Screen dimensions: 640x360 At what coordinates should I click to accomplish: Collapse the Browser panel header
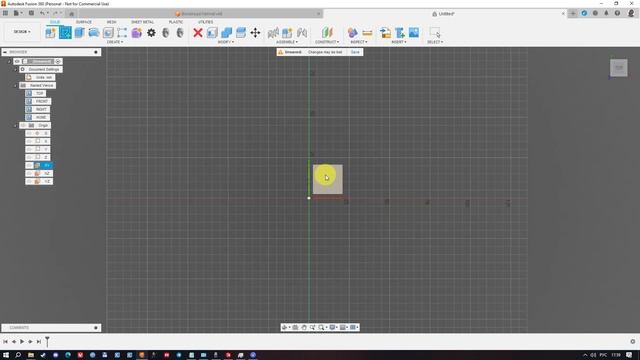pyautogui.click(x=5, y=52)
